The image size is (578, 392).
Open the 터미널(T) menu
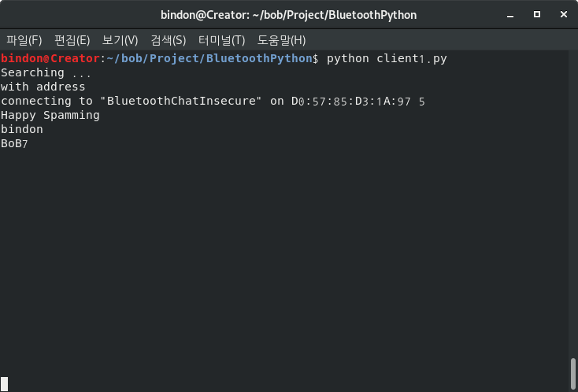tap(221, 40)
